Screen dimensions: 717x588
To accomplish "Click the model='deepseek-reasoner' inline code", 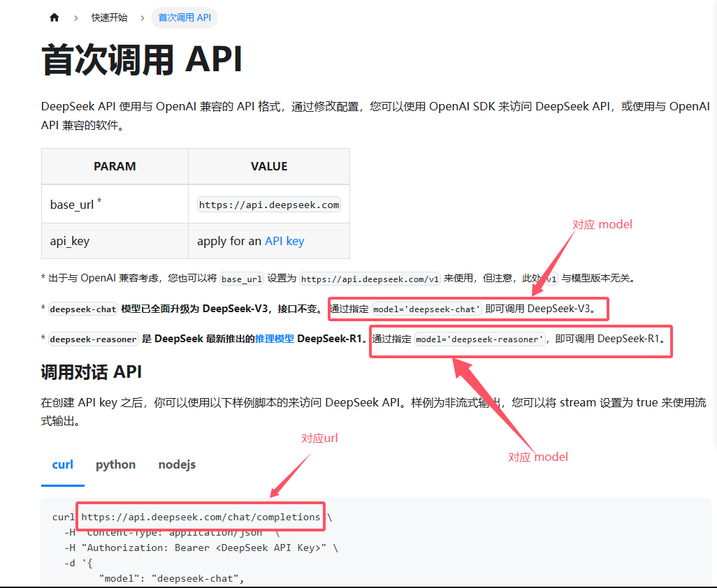I will click(x=479, y=339).
